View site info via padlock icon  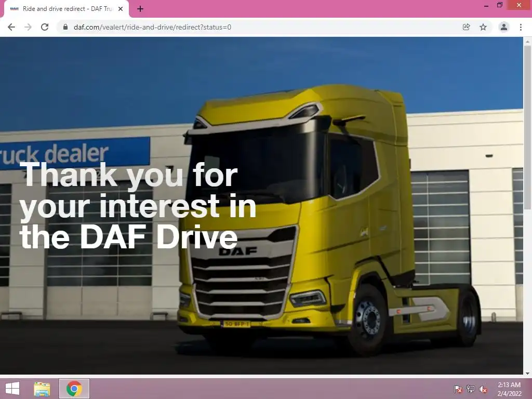(x=65, y=27)
